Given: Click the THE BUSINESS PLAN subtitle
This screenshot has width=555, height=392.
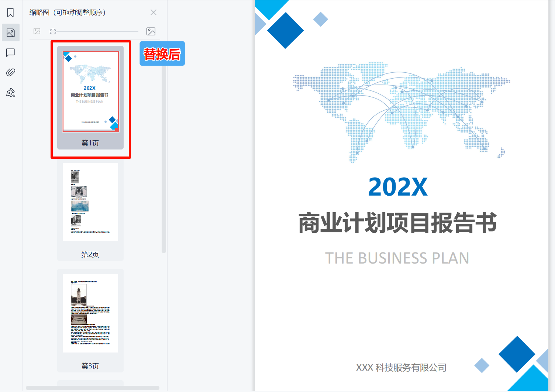Looking at the screenshot, I should [397, 258].
